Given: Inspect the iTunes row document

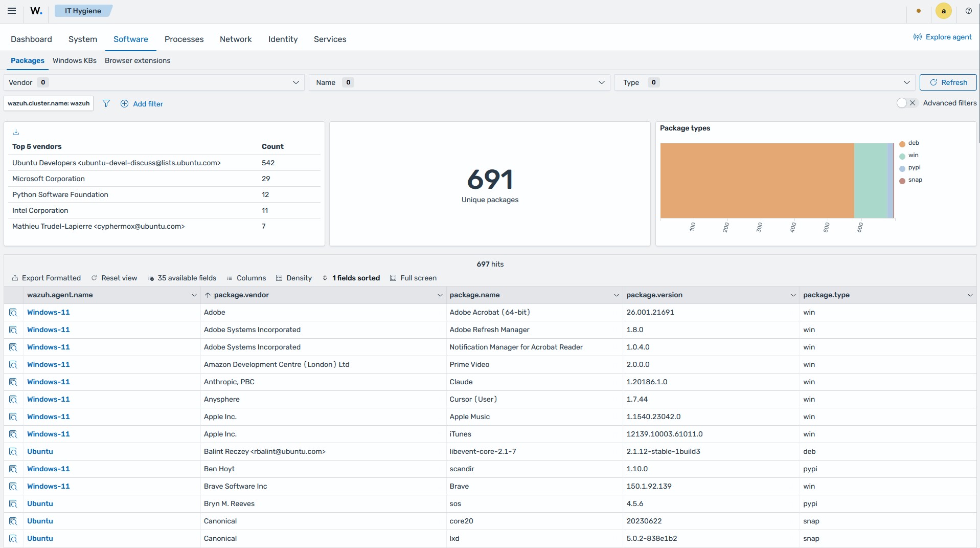Looking at the screenshot, I should pos(13,434).
